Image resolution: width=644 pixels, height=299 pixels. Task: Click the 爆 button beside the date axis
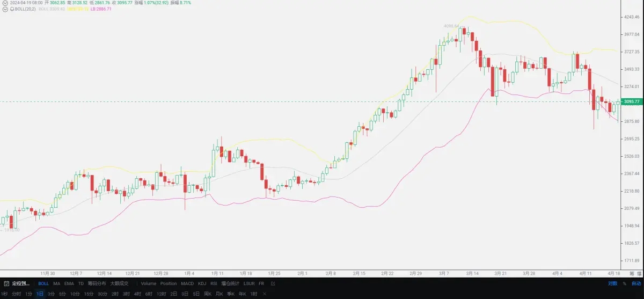pyautogui.click(x=639, y=273)
